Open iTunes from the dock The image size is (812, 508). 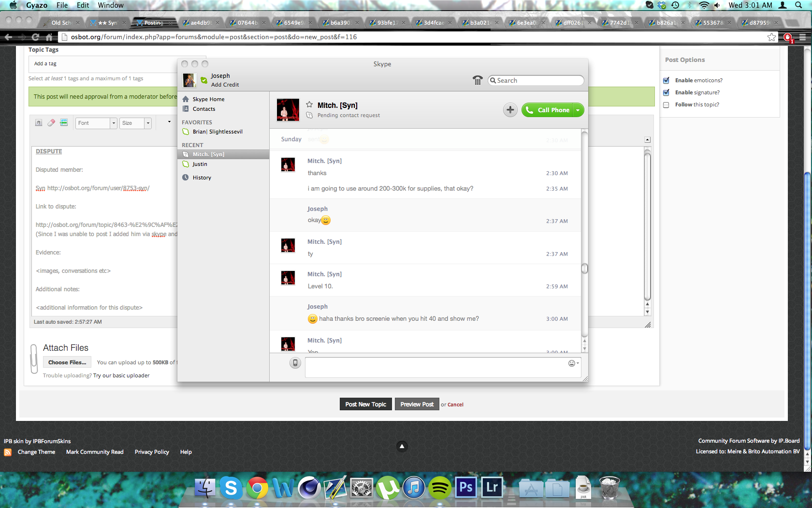point(414,487)
